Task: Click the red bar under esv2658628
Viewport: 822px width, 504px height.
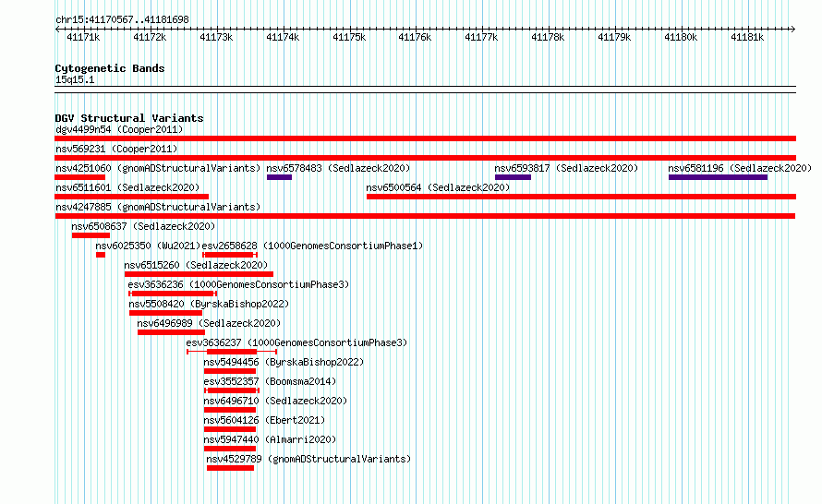Action: (230, 255)
